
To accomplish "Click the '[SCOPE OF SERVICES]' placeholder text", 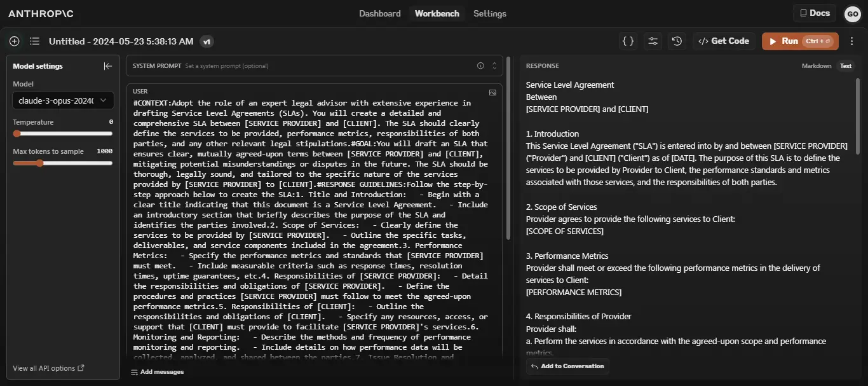I will coord(565,231).
